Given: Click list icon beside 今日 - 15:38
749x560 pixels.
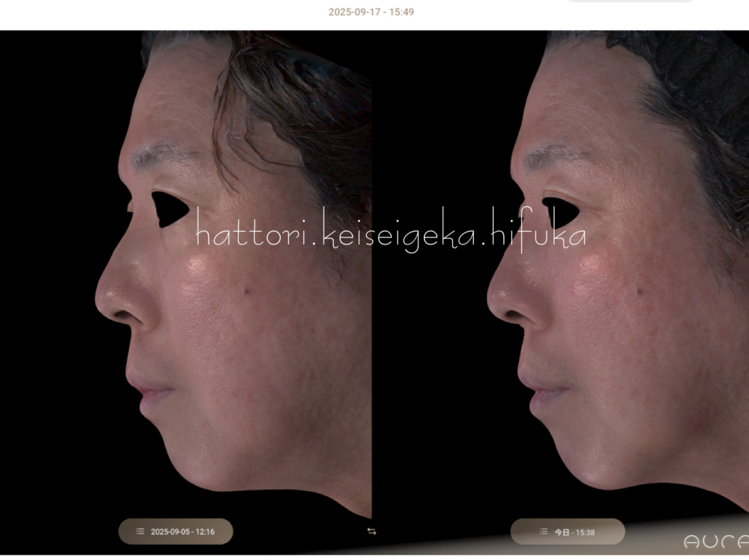Looking at the screenshot, I should click(x=543, y=532).
